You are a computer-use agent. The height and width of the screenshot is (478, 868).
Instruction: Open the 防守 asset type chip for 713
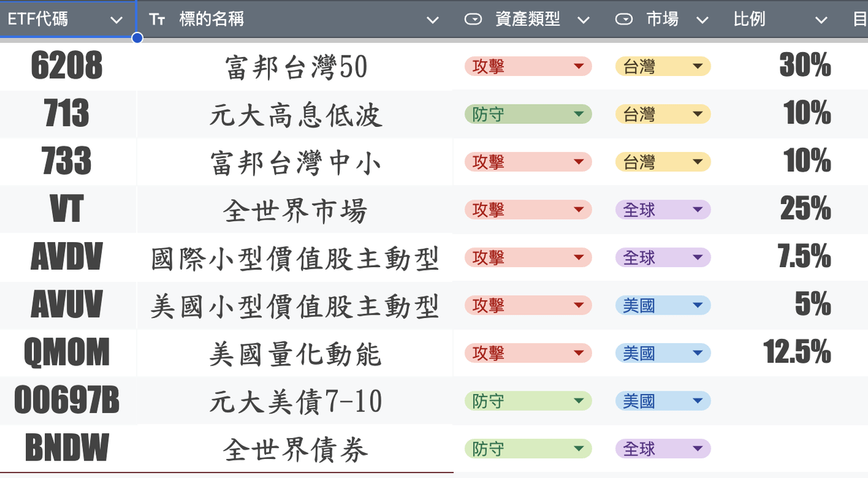pyautogui.click(x=528, y=114)
